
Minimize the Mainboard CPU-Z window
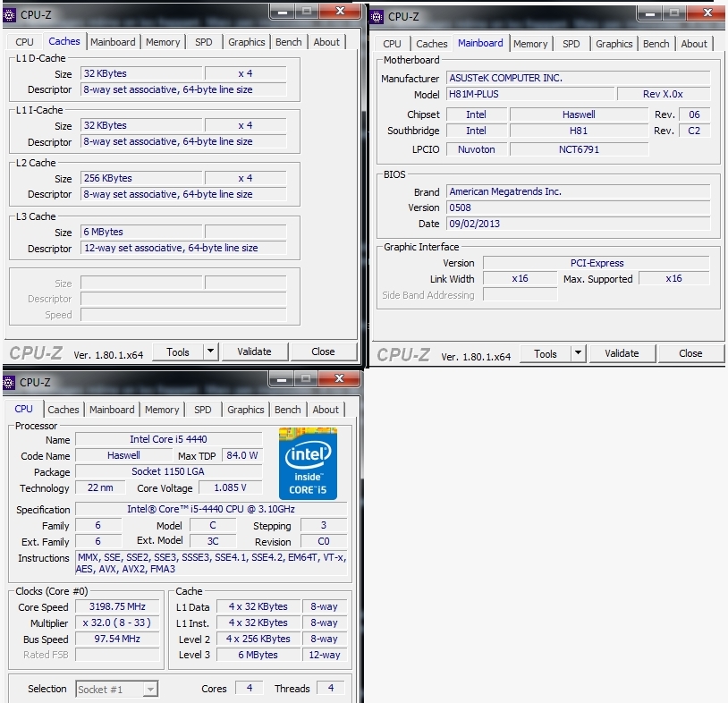[650, 13]
